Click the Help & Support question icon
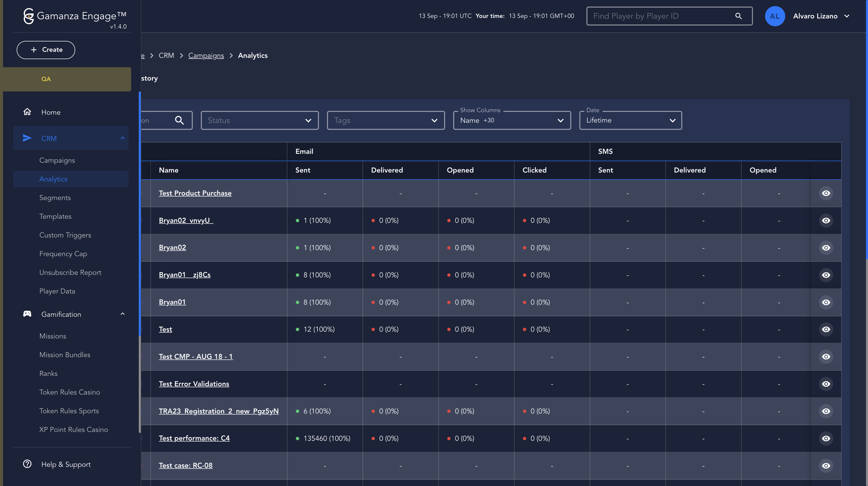 [x=27, y=464]
